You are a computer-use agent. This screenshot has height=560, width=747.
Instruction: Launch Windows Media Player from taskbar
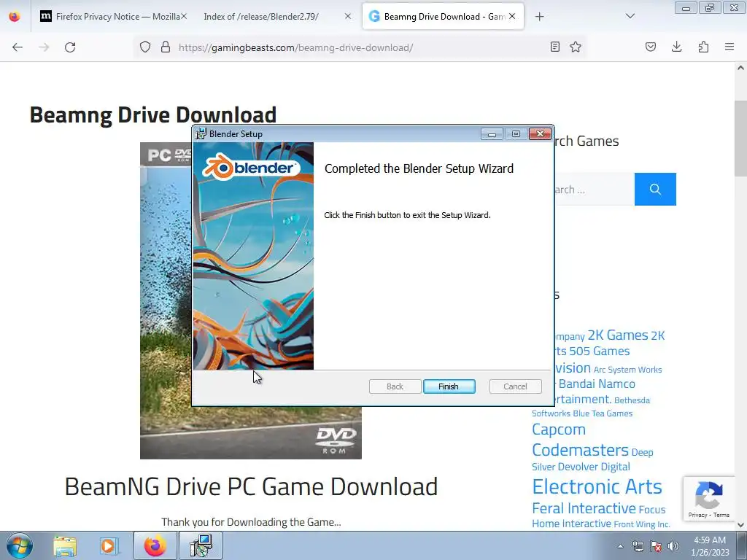[x=109, y=546]
